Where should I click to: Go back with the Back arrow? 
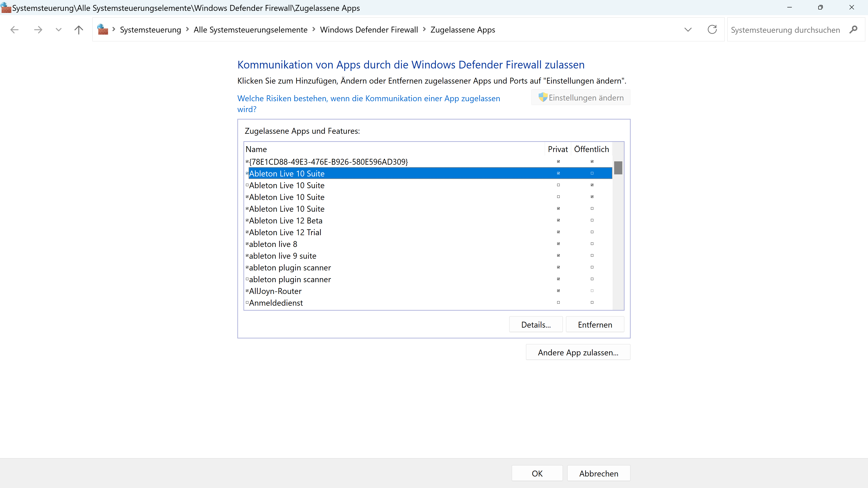pyautogui.click(x=14, y=30)
